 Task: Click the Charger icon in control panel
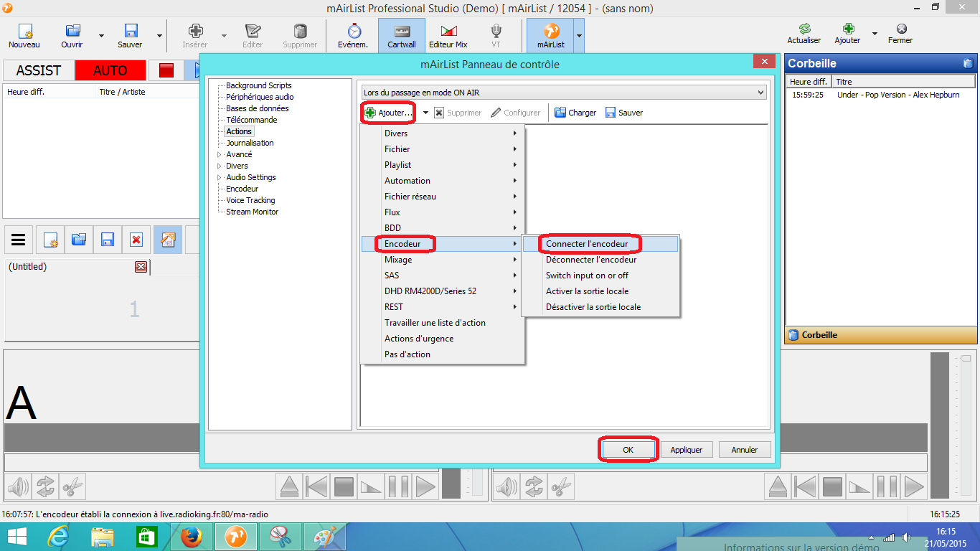pyautogui.click(x=560, y=113)
